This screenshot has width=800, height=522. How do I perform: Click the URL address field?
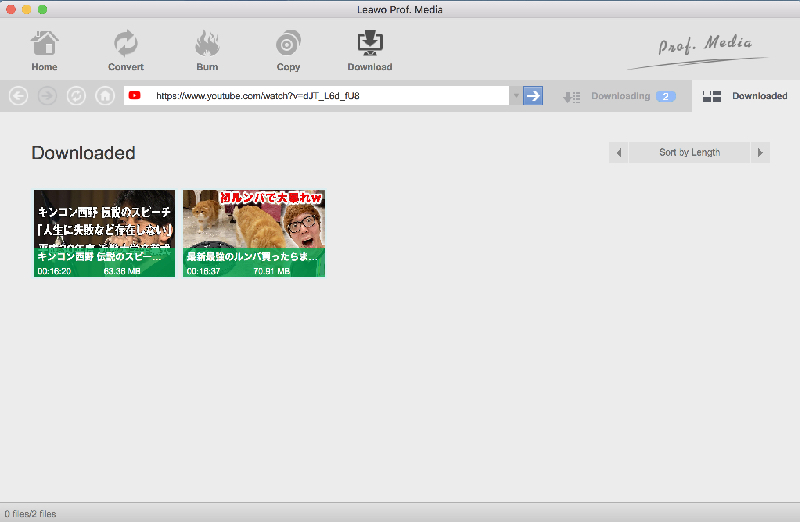pyautogui.click(x=316, y=95)
